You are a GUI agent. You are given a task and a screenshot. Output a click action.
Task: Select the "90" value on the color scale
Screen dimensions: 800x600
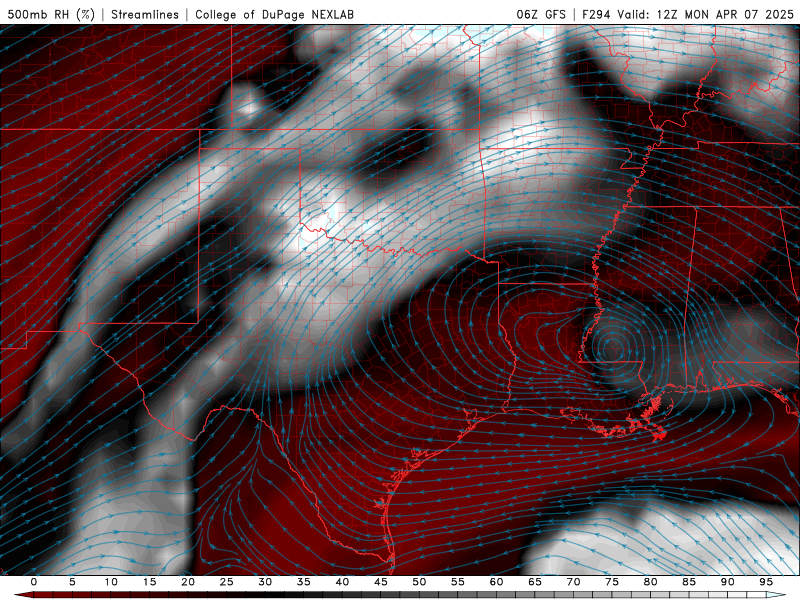tap(727, 582)
